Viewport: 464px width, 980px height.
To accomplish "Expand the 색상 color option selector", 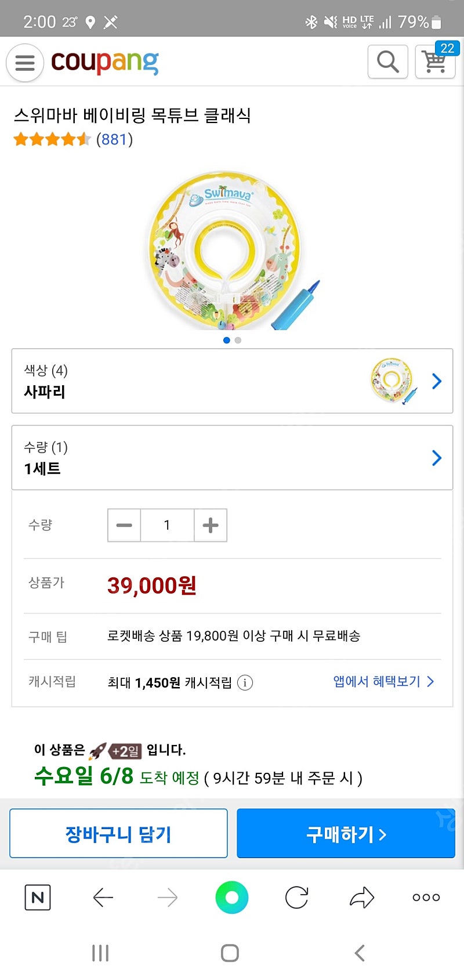I will pos(232,381).
